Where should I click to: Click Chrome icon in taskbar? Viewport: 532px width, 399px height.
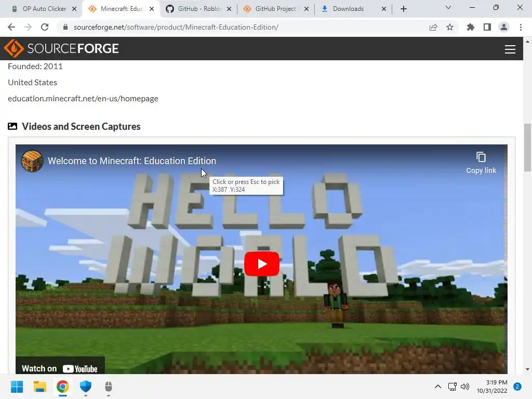[63, 387]
